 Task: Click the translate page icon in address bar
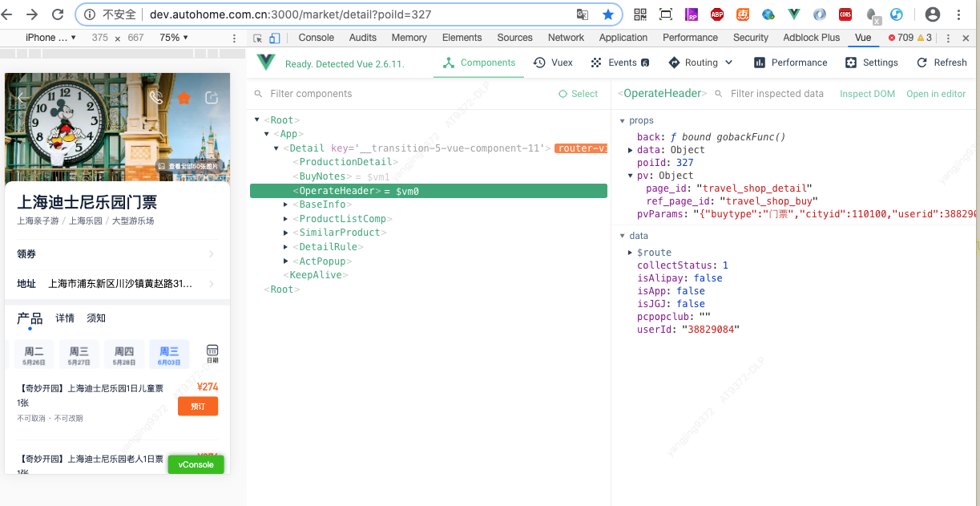(x=583, y=14)
